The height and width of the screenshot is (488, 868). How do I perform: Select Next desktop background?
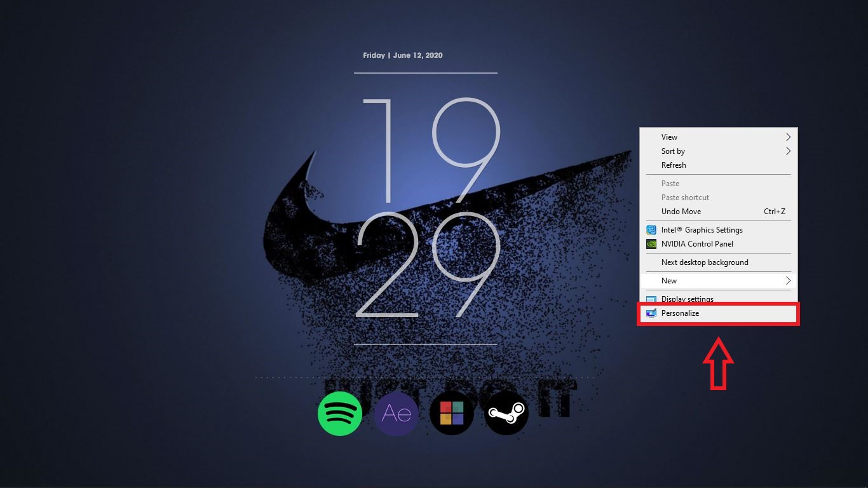point(718,262)
